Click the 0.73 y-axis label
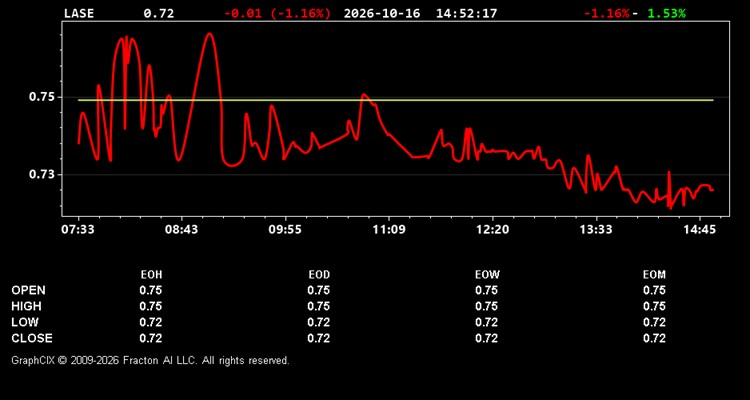The height and width of the screenshot is (400, 750). point(42,175)
